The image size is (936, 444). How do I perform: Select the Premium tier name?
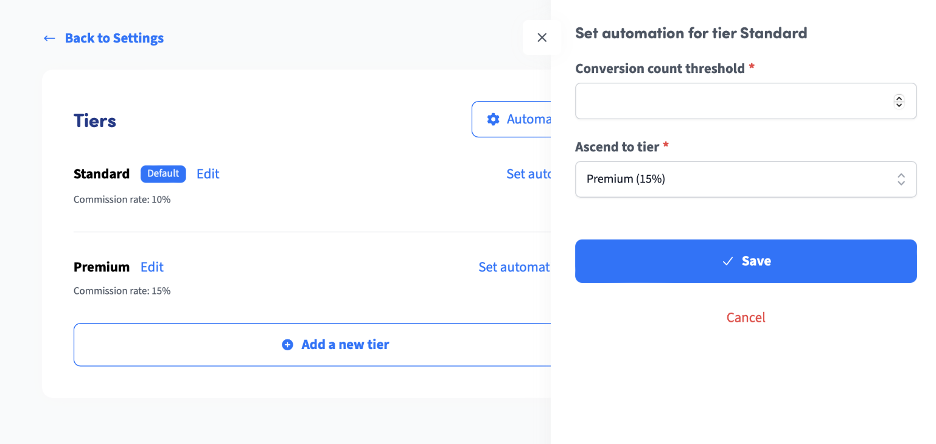coord(101,267)
